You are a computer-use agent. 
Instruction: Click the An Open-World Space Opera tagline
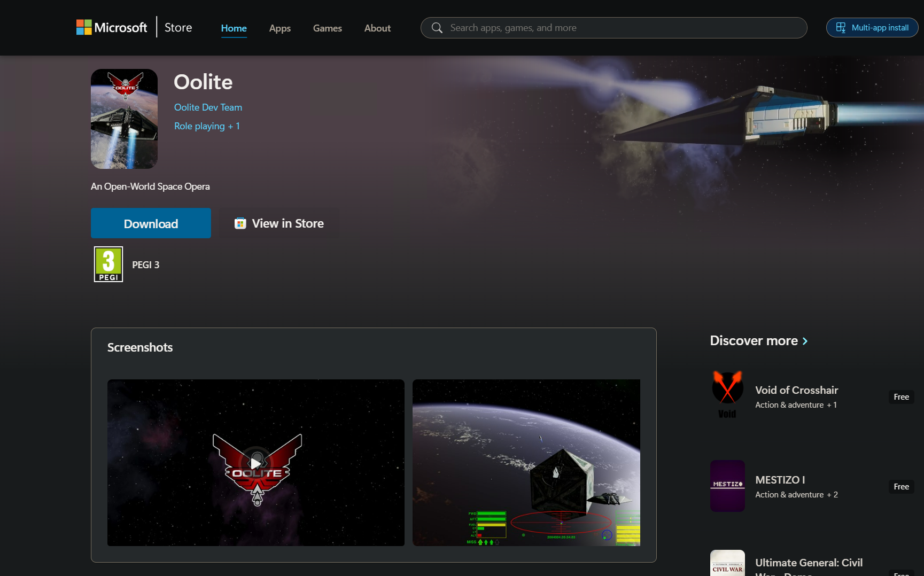tap(150, 186)
